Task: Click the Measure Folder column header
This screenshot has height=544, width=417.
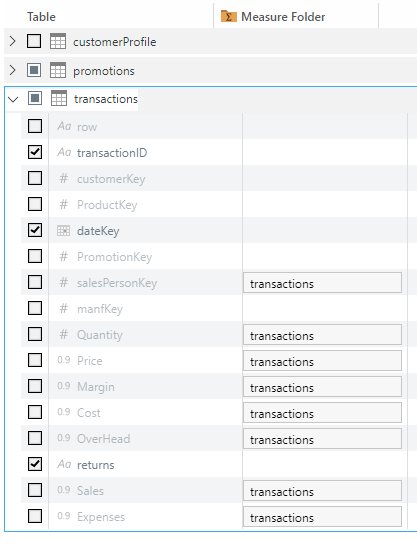Action: [283, 17]
